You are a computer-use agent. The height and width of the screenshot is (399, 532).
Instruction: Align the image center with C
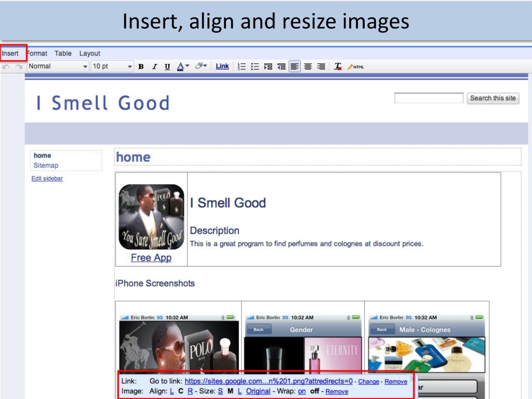(x=181, y=391)
